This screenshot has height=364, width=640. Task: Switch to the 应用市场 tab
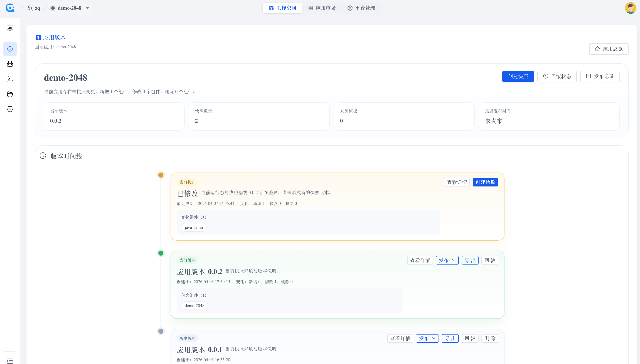pyautogui.click(x=322, y=8)
